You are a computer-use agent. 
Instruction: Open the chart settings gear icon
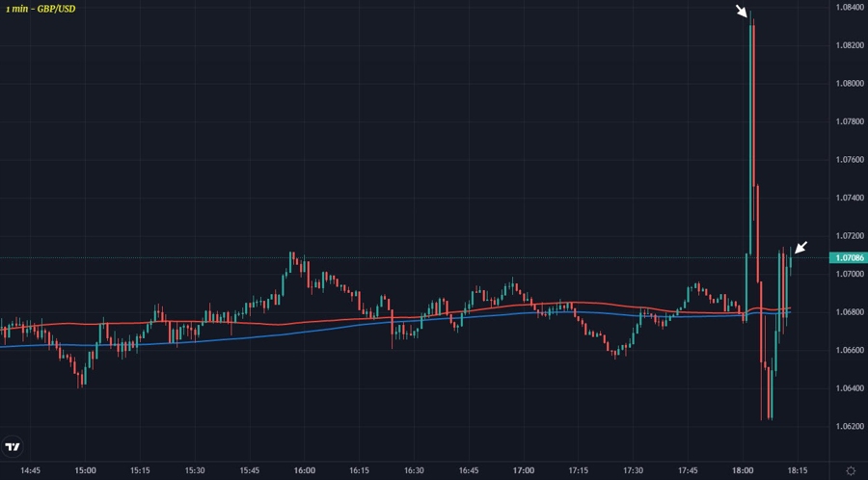coord(851,471)
